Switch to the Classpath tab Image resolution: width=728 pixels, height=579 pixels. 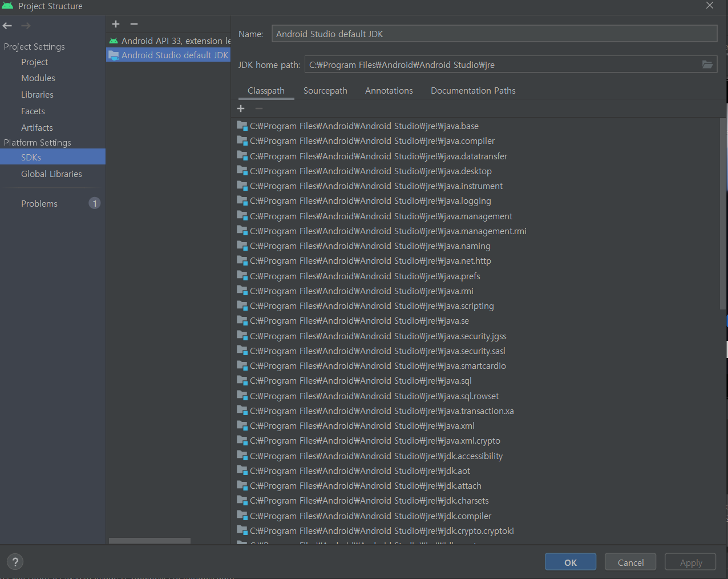[x=266, y=90]
